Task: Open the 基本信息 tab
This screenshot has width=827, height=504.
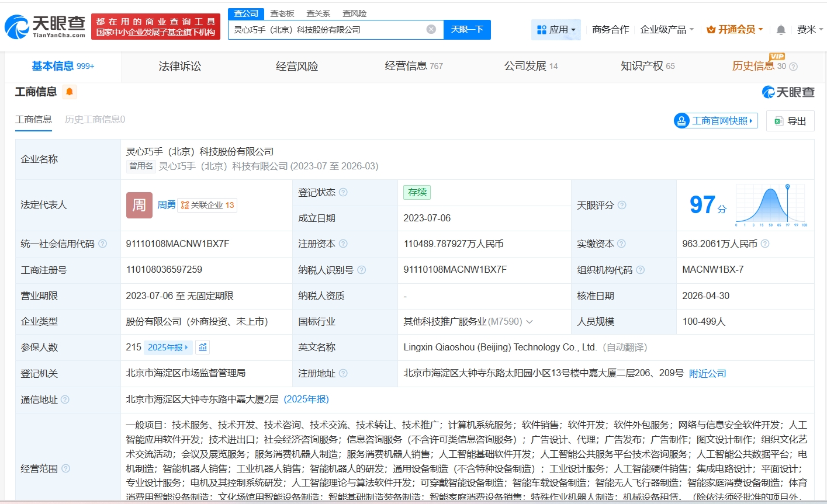Action: [63, 66]
